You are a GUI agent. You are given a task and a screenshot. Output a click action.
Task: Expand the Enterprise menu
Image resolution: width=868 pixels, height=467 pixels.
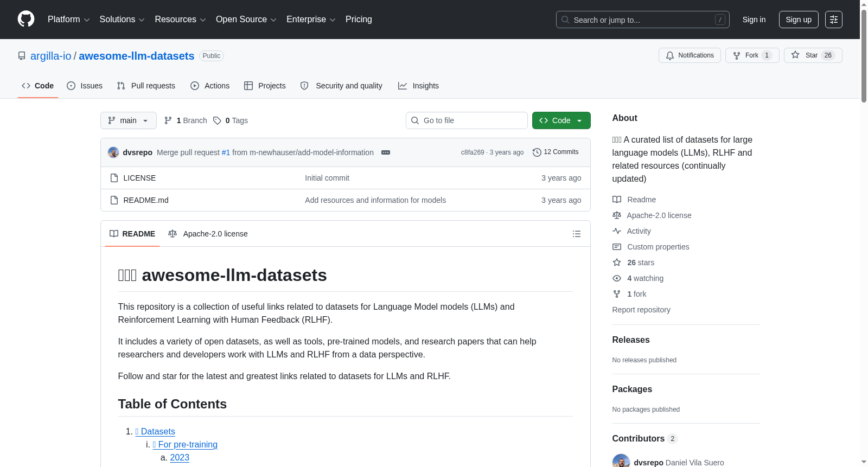[311, 20]
